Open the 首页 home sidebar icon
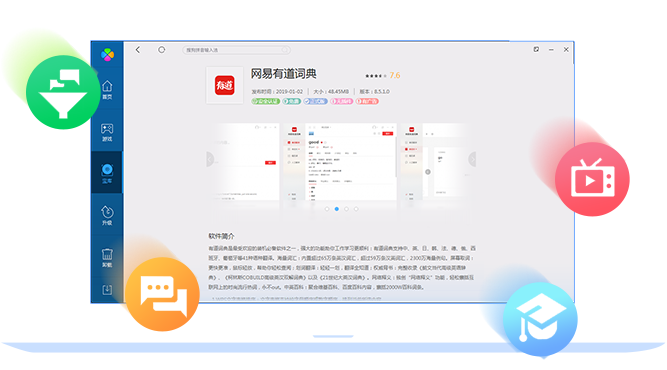Image resolution: width=667 pixels, height=370 pixels. coord(107,89)
